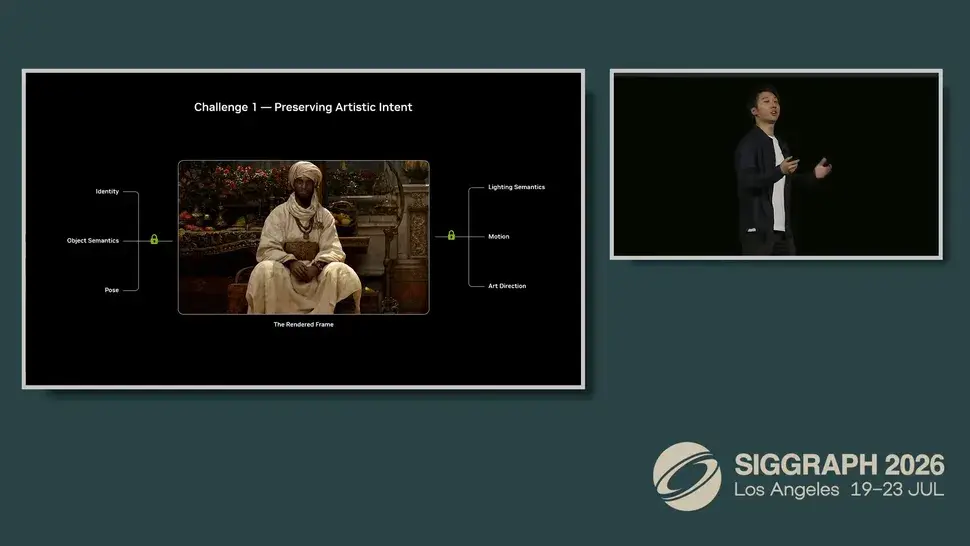Click the speaker video panel
Screen dimensions: 970x546
(776, 164)
